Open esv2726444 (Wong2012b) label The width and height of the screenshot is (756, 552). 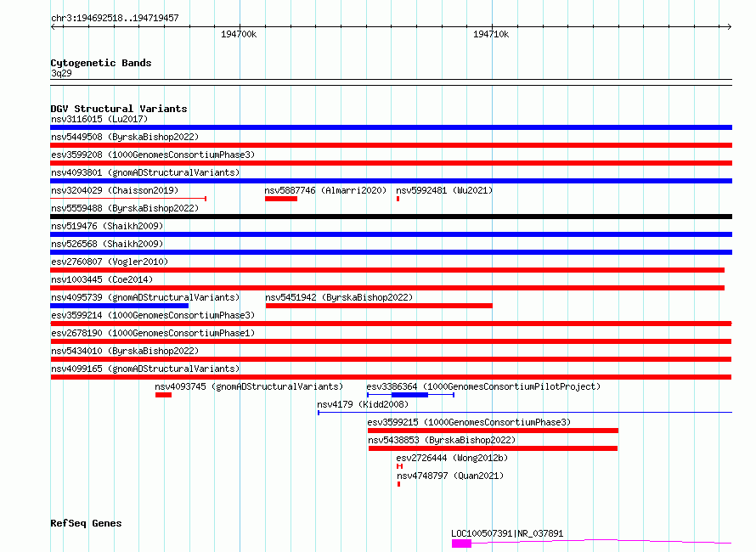point(452,458)
